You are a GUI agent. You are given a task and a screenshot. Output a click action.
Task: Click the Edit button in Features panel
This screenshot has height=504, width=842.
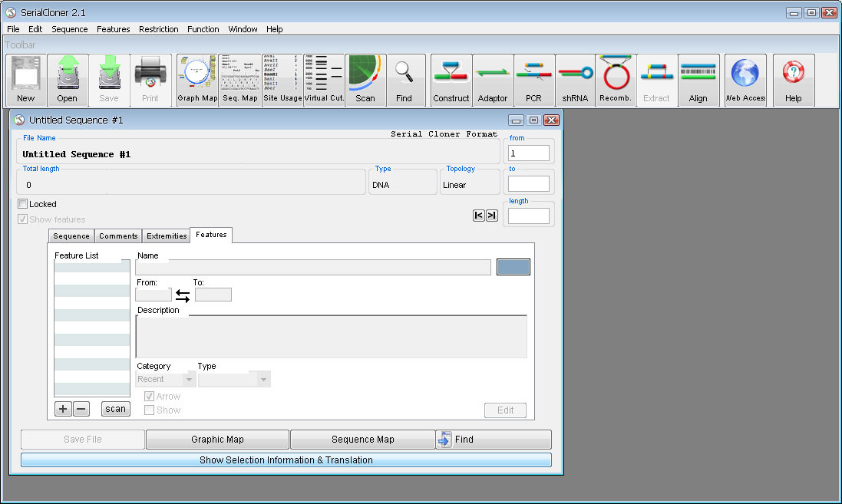(x=505, y=410)
